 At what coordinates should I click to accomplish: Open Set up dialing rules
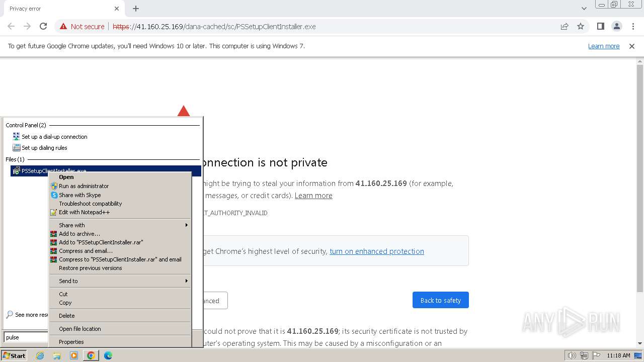pos(44,148)
